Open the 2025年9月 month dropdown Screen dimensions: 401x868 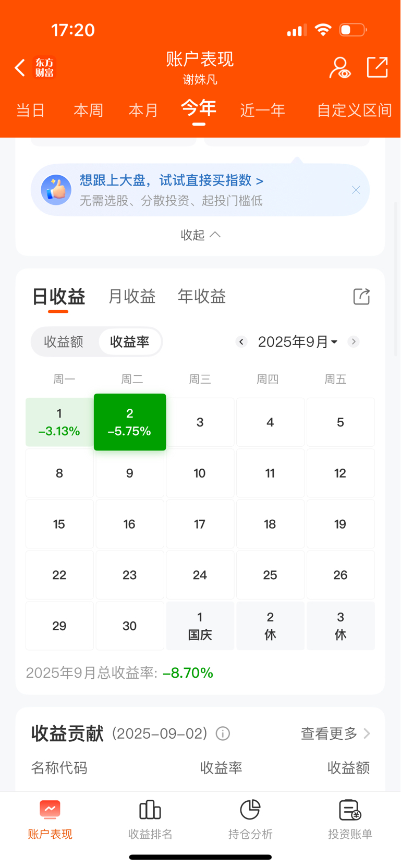298,342
